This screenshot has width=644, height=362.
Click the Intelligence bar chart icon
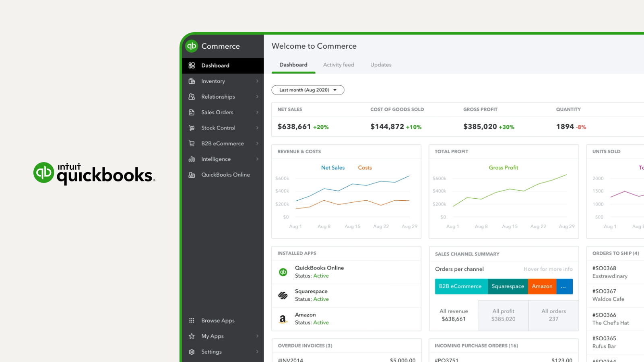pos(192,159)
